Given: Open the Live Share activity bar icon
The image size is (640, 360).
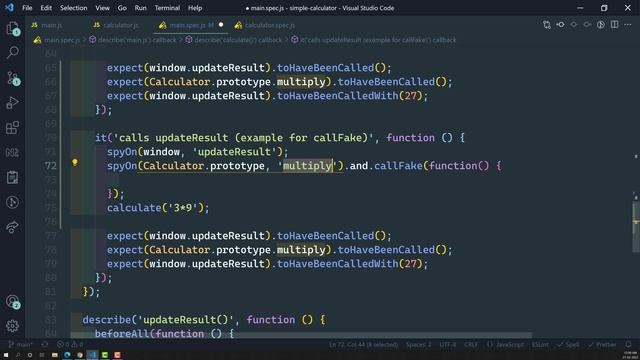Looking at the screenshot, I should [x=13, y=227].
